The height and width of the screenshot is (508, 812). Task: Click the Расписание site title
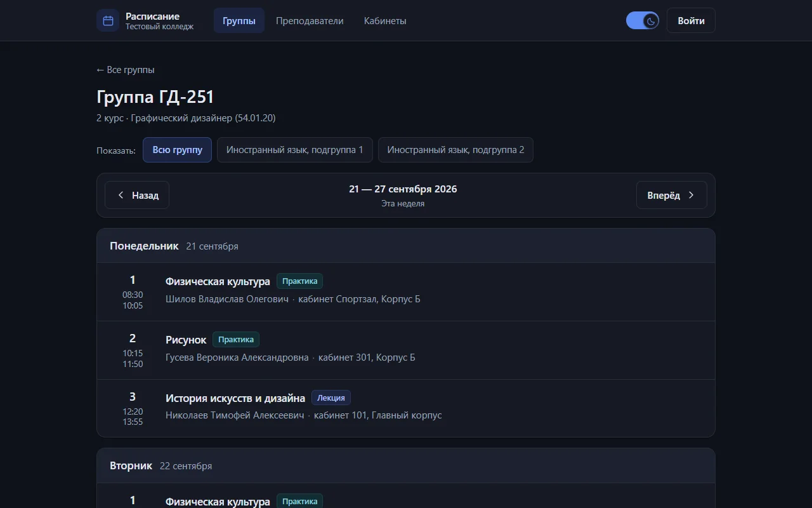coord(152,16)
